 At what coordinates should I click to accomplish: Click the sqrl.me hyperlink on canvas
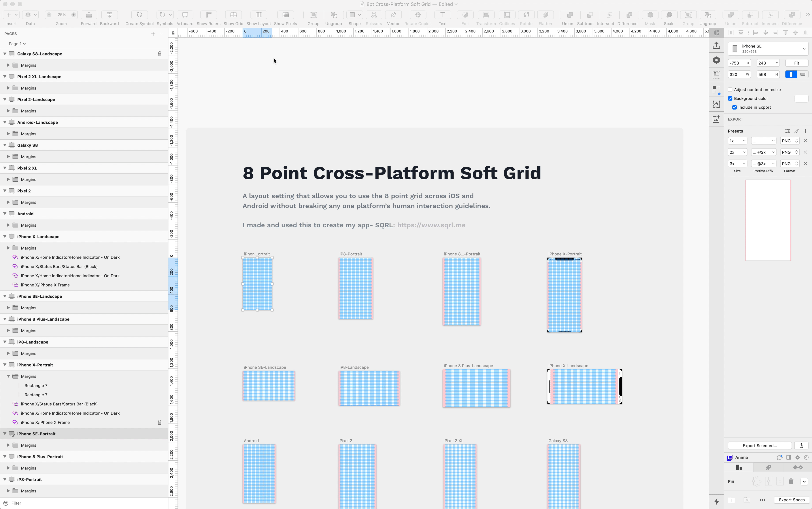(x=431, y=225)
